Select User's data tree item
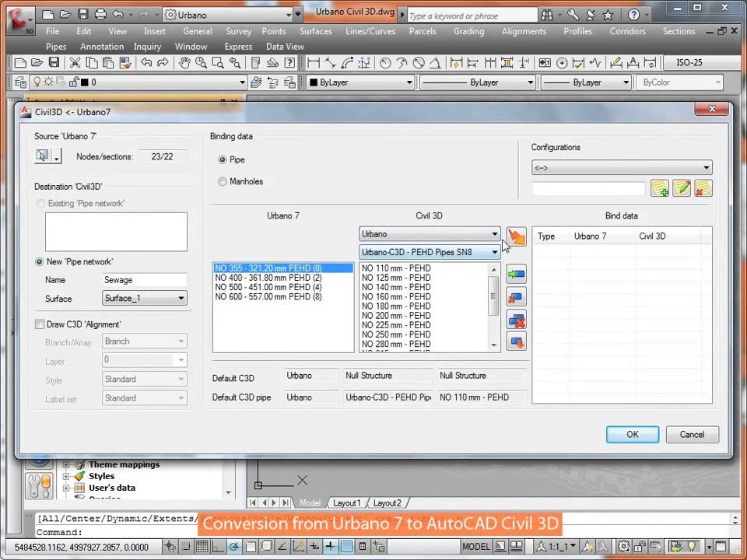The height and width of the screenshot is (560, 747). pyautogui.click(x=111, y=488)
